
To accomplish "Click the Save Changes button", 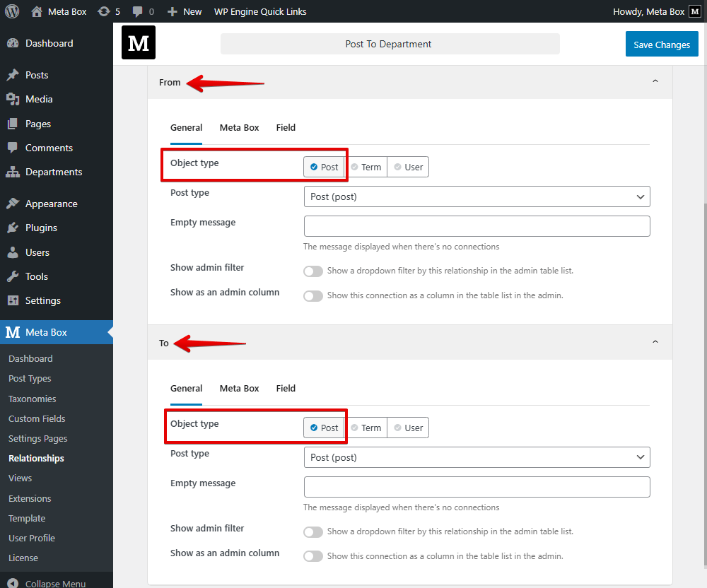I will (661, 44).
